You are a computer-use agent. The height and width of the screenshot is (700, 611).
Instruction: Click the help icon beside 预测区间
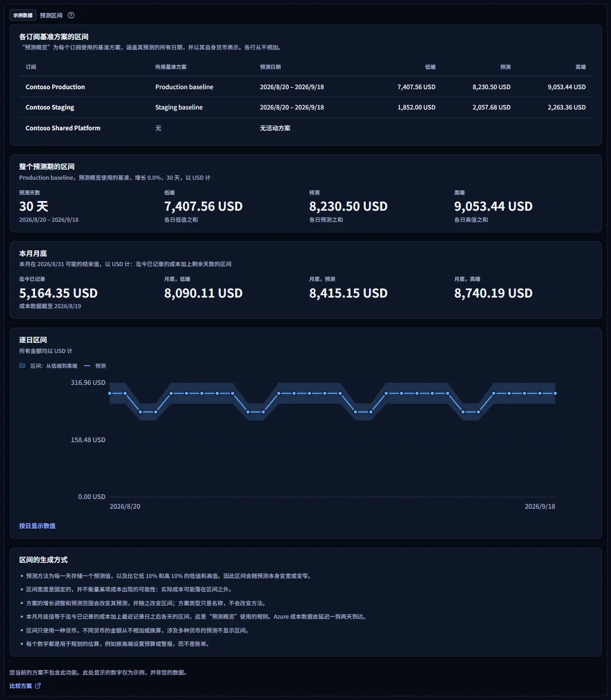71,15
